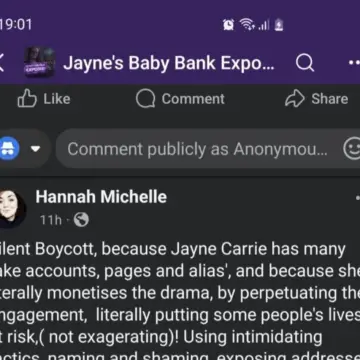Like the post with the thumbs-up
This screenshot has width=360, height=360.
44,99
